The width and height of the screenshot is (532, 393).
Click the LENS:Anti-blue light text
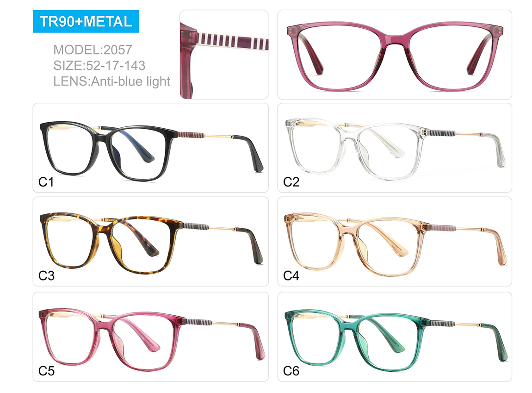pyautogui.click(x=111, y=81)
